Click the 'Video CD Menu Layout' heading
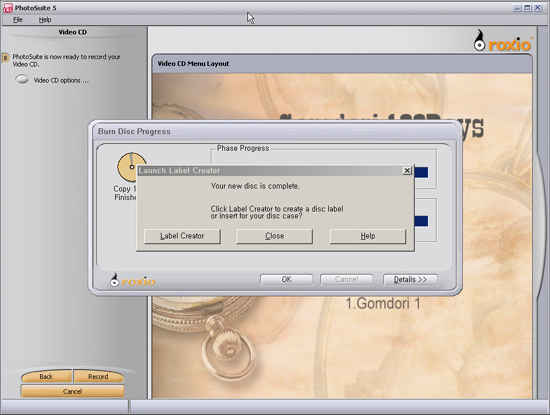This screenshot has width=550, height=415. (193, 63)
